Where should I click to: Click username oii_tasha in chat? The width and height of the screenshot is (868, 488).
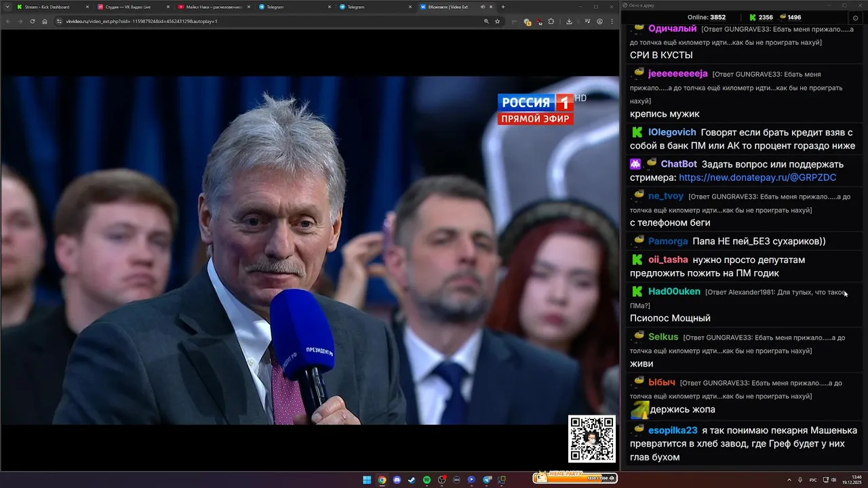point(668,260)
